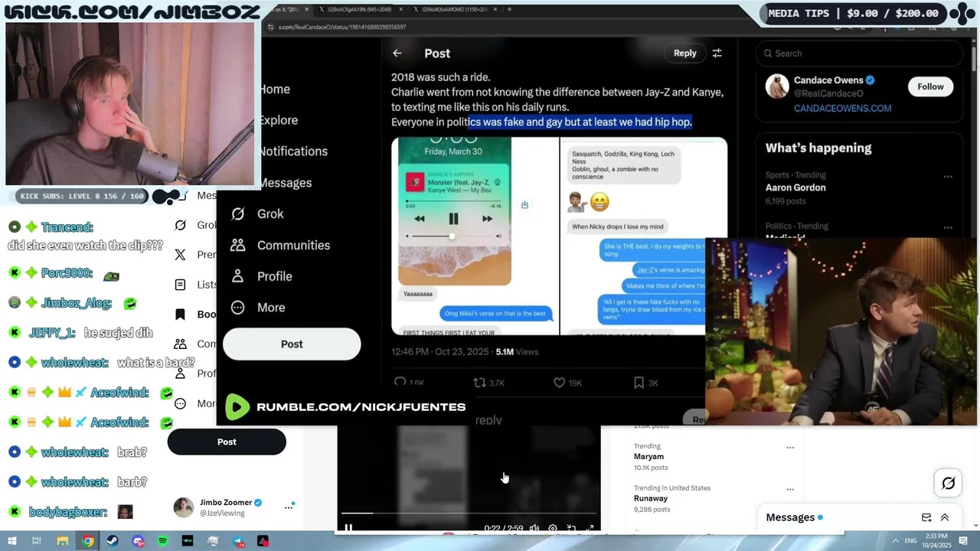The height and width of the screenshot is (551, 980).
Task: Click the background page Communities icon
Action: pos(181,344)
